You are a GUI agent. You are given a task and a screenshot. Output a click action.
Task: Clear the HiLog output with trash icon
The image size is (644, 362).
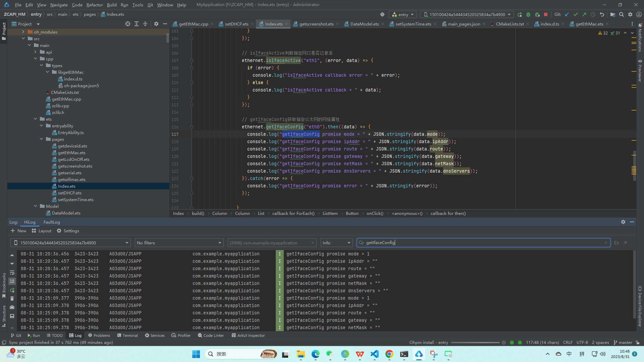[x=12, y=299]
